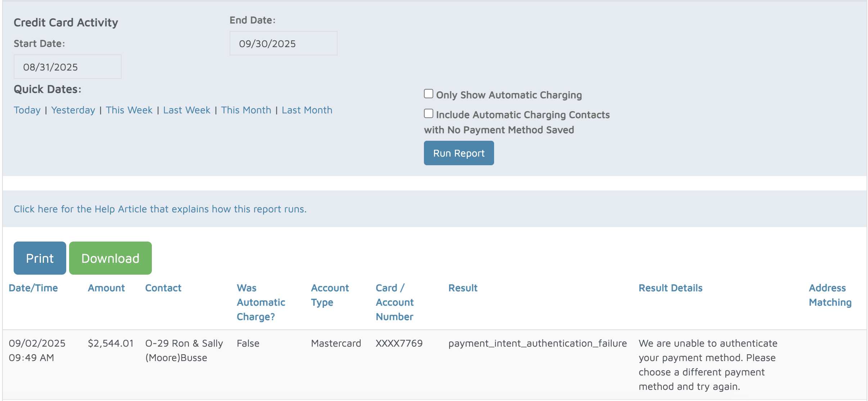The width and height of the screenshot is (868, 401).
Task: Click the green Download button
Action: 110,258
